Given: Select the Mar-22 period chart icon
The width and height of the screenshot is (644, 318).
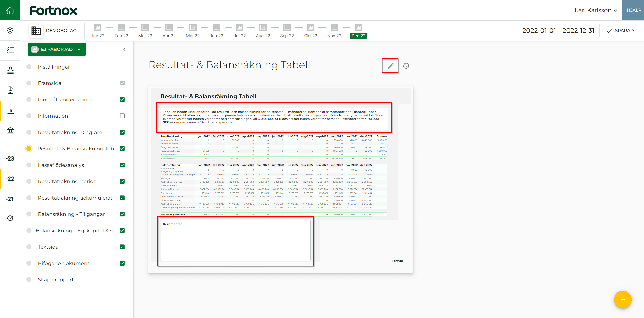Looking at the screenshot, I should click(x=145, y=27).
